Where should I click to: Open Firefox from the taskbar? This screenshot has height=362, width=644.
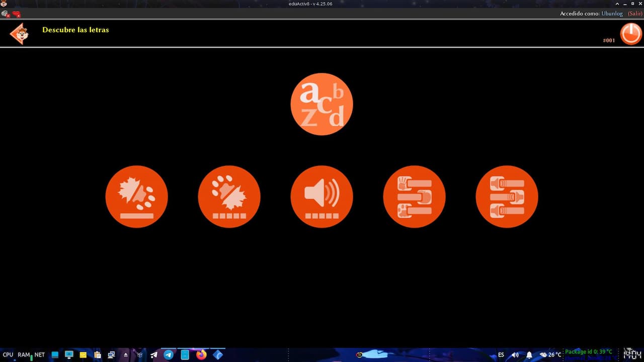coord(201,355)
